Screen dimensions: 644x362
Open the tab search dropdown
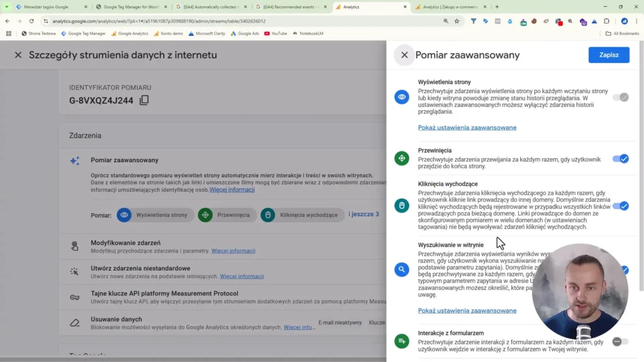point(6,7)
